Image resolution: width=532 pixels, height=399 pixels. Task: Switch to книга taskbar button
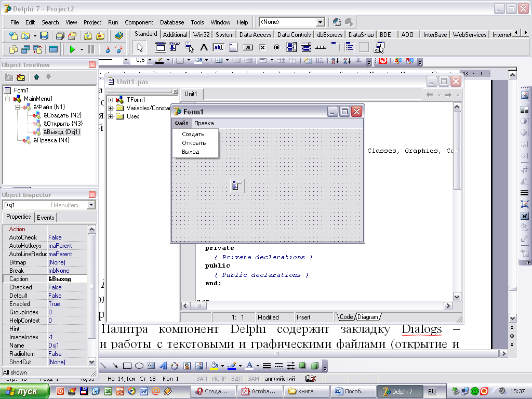point(305,391)
